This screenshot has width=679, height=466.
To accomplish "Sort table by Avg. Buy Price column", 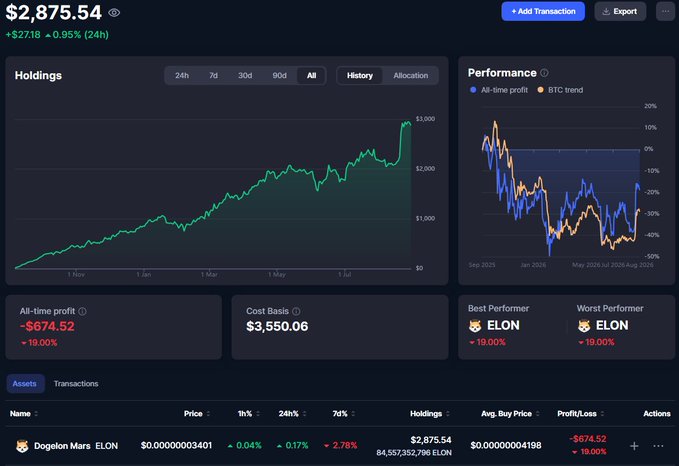I will pos(510,414).
